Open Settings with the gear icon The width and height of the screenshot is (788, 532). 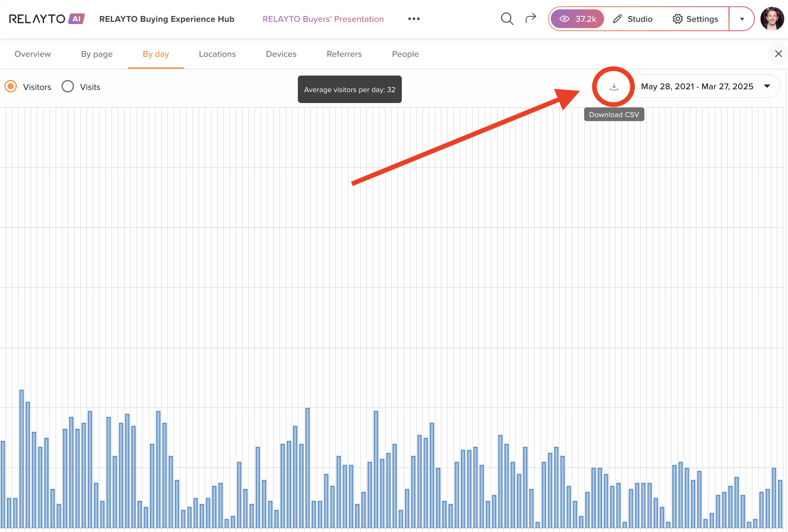[x=695, y=19]
